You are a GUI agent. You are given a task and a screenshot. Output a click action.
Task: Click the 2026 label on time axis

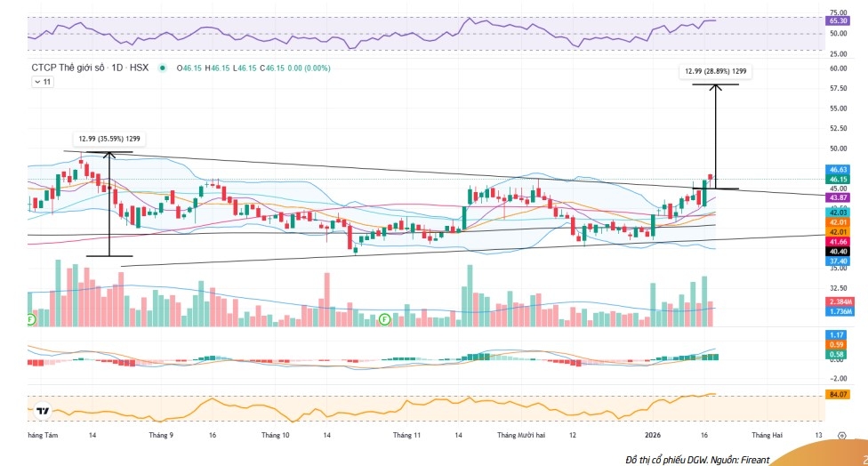click(653, 435)
